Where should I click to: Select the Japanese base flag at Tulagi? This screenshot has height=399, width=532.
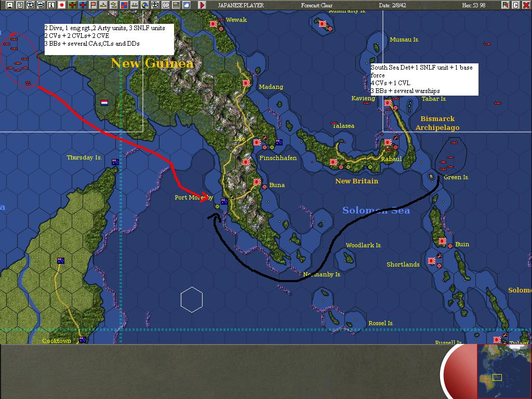pos(497,340)
